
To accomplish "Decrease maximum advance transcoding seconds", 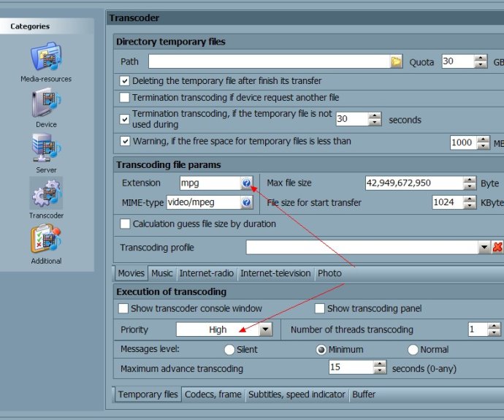I will 380,370.
